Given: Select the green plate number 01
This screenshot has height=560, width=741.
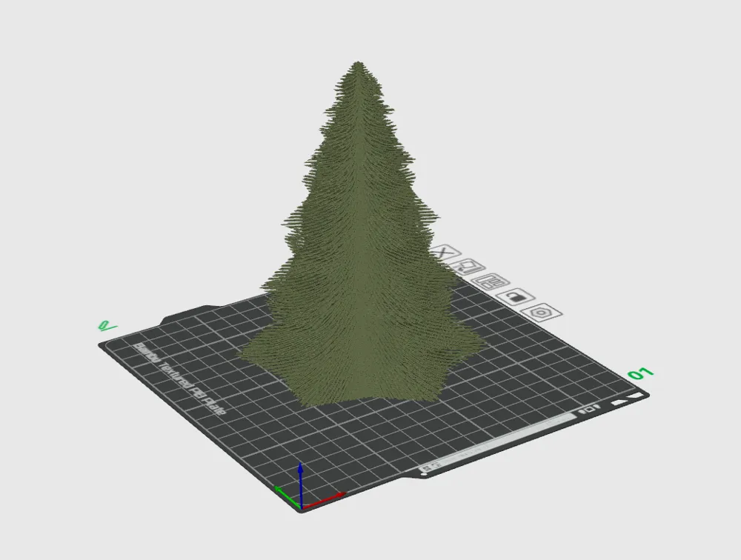Looking at the screenshot, I should [641, 373].
